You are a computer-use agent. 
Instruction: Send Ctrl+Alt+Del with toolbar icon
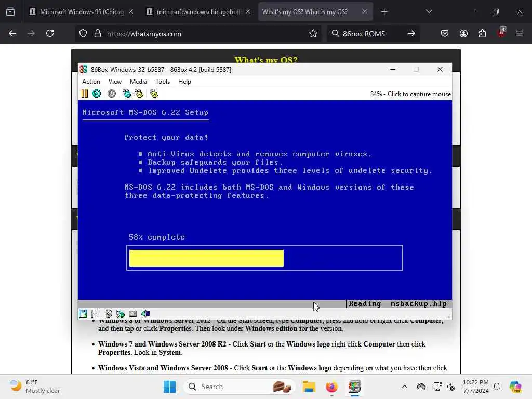pos(127,94)
